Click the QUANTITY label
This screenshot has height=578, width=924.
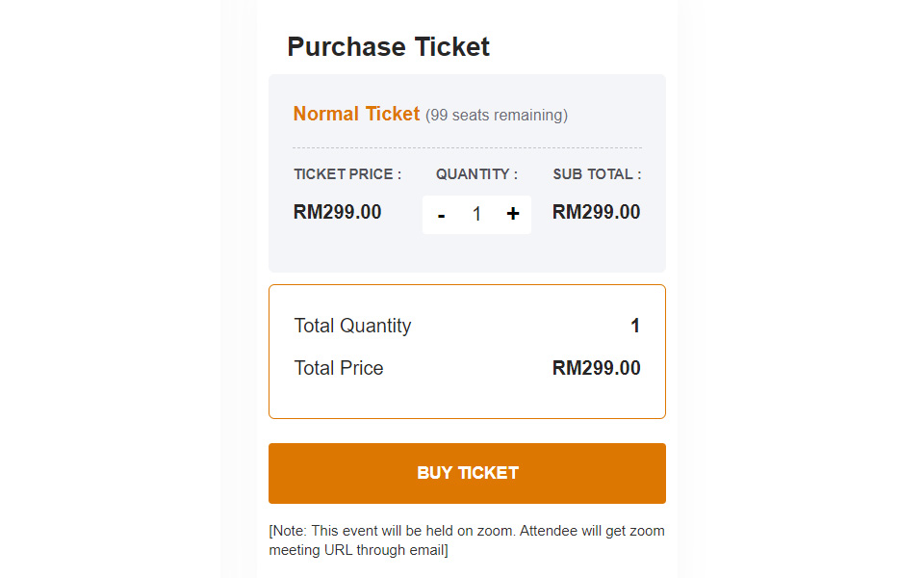475,174
